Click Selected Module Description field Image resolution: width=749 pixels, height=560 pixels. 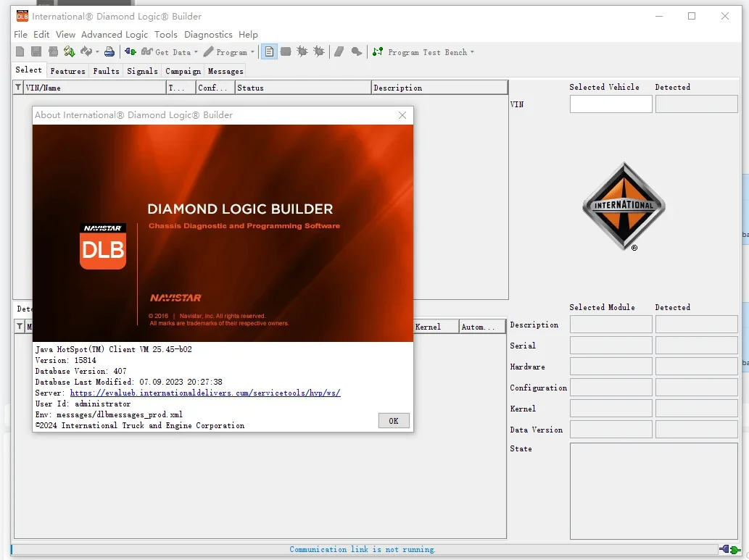[x=611, y=325]
